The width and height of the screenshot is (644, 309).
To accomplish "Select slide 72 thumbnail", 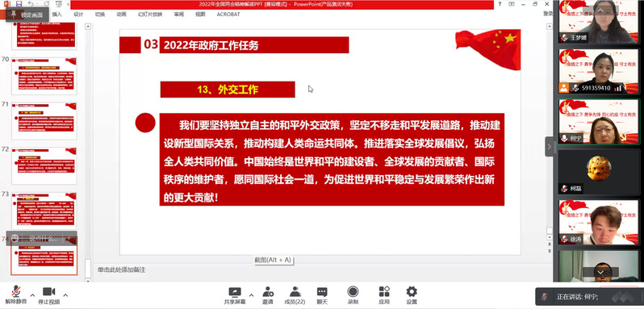I will [44, 165].
